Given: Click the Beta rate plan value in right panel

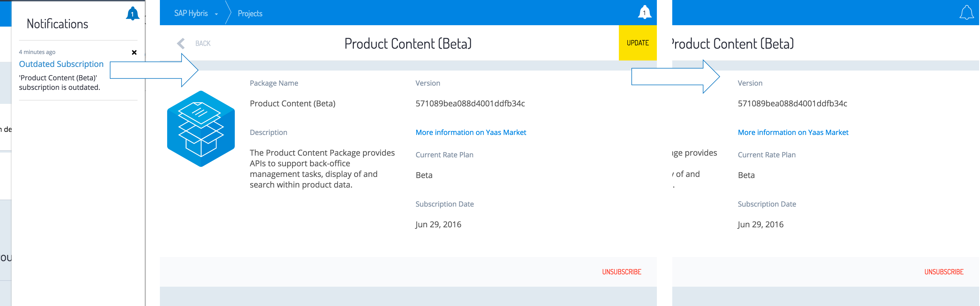Looking at the screenshot, I should tap(746, 175).
